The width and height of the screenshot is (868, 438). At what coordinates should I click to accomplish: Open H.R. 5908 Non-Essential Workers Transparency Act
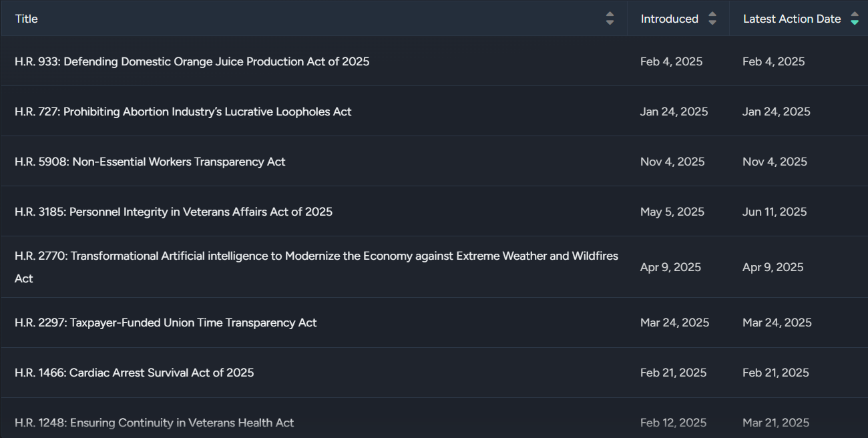click(x=150, y=162)
